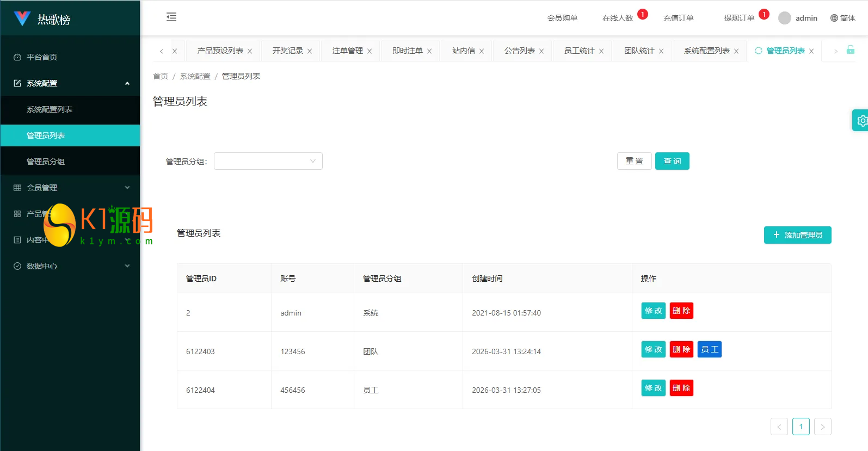Screen dimensions: 868x451
Task: Click the admin user name dropdown
Action: 807,18
